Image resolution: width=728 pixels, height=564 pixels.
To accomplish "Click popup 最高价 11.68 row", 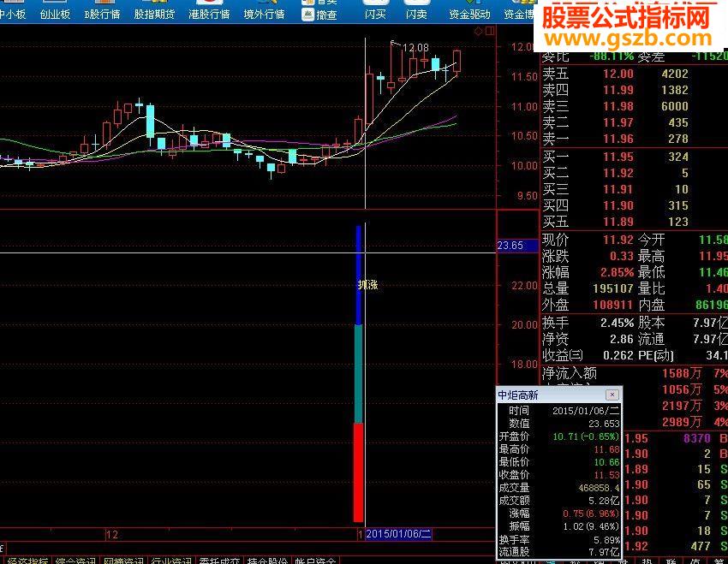I will (x=559, y=449).
